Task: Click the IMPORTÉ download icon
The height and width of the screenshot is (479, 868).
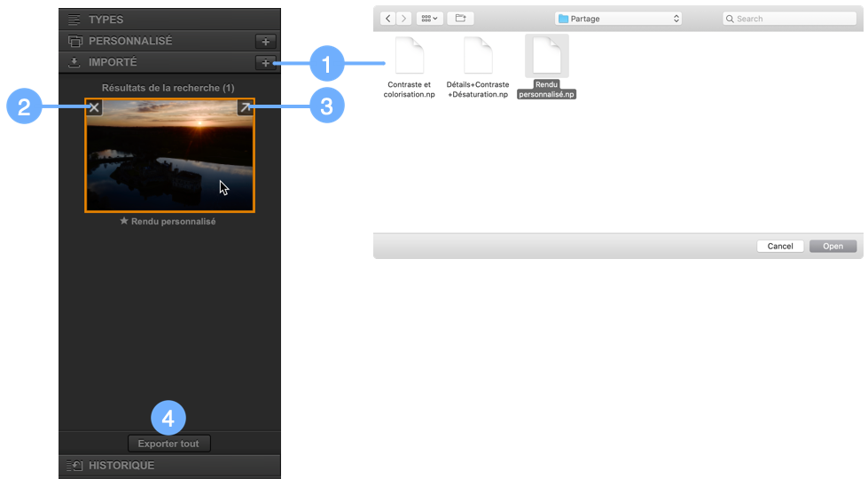Action: tap(74, 63)
